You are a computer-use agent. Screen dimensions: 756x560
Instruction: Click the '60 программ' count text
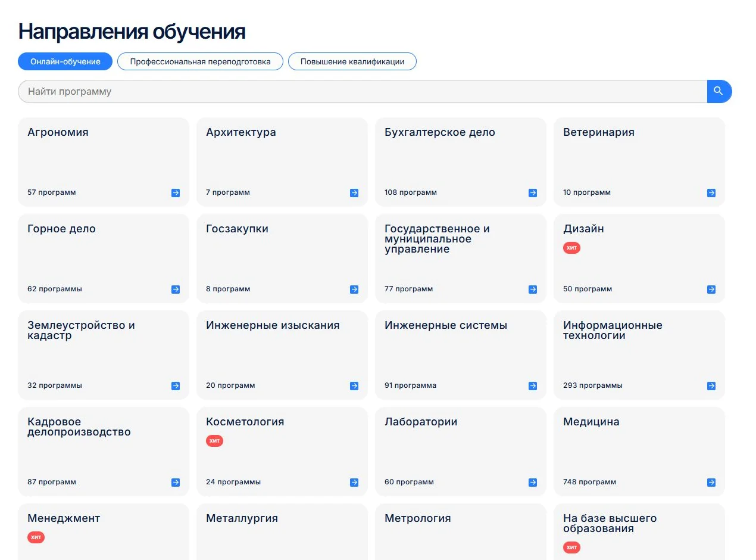[410, 482]
